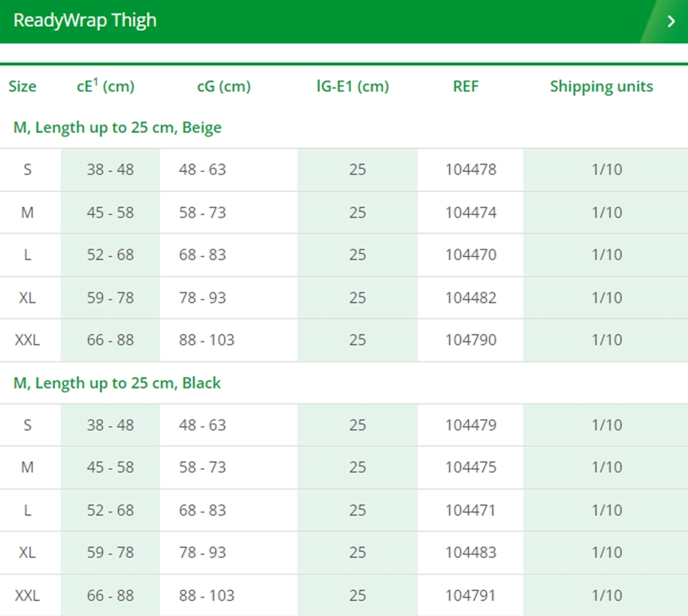The image size is (688, 616).
Task: Click REF number 104474
Action: pyautogui.click(x=471, y=212)
